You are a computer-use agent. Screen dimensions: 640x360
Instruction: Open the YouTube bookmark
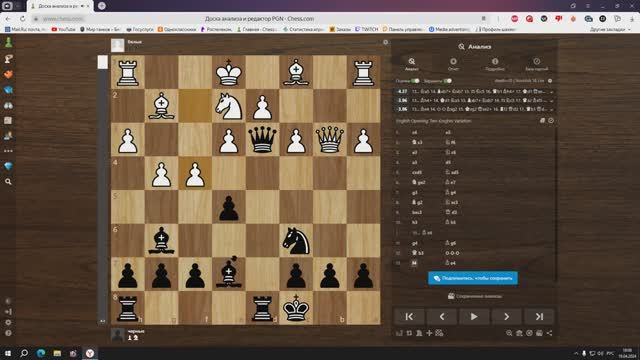pyautogui.click(x=64, y=29)
